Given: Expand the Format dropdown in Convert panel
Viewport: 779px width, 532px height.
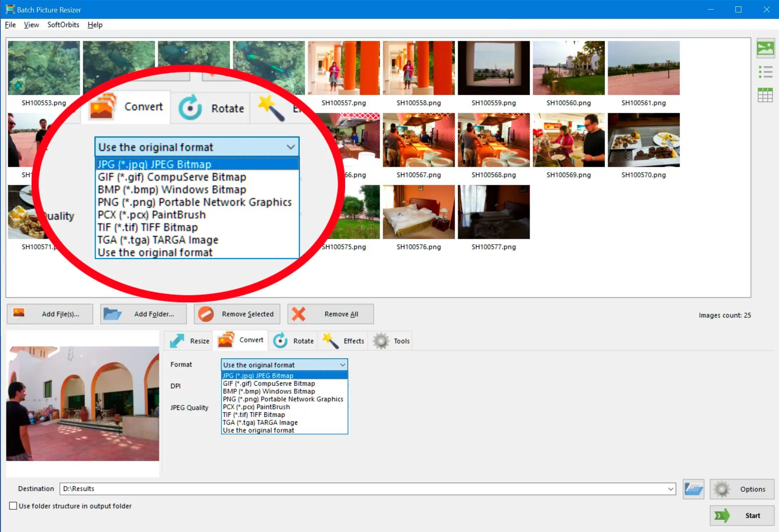Looking at the screenshot, I should point(284,364).
